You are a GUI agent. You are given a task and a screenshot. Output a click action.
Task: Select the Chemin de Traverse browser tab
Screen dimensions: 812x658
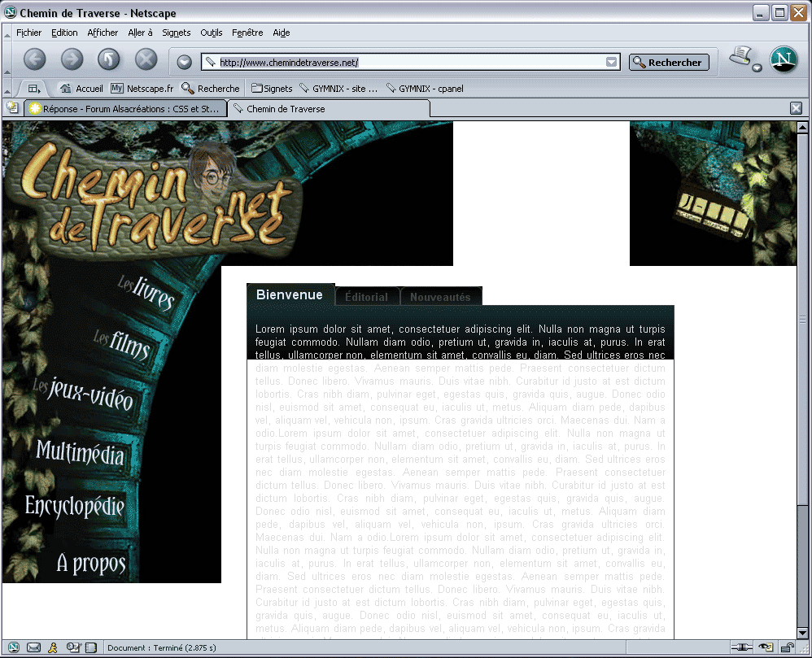(329, 109)
